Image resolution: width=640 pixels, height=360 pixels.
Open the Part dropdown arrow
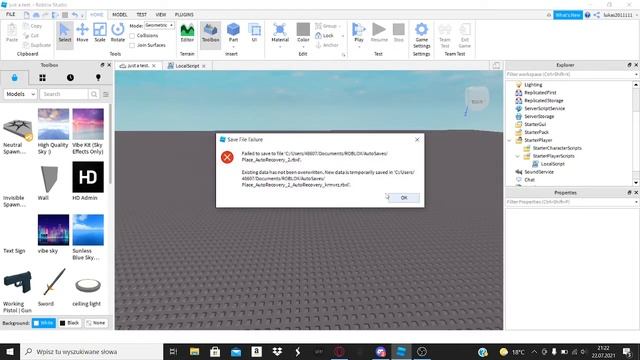(x=233, y=47)
